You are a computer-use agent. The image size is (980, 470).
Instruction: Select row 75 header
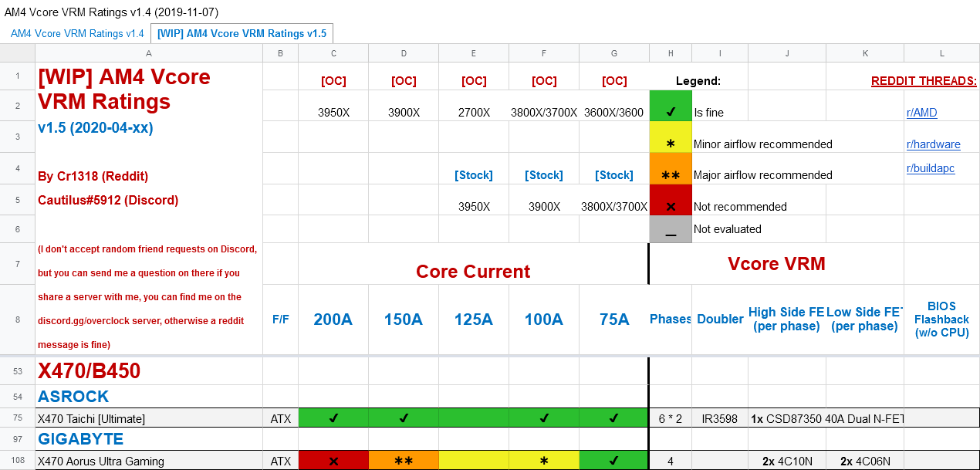click(17, 418)
